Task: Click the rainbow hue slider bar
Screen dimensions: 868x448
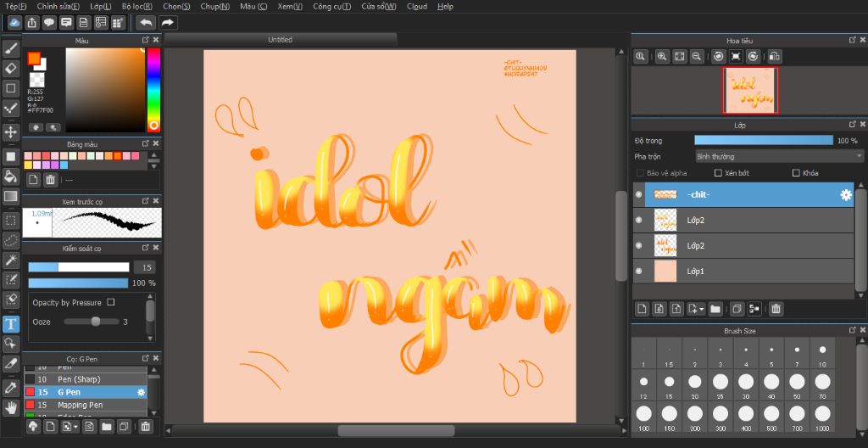Action: point(153,90)
